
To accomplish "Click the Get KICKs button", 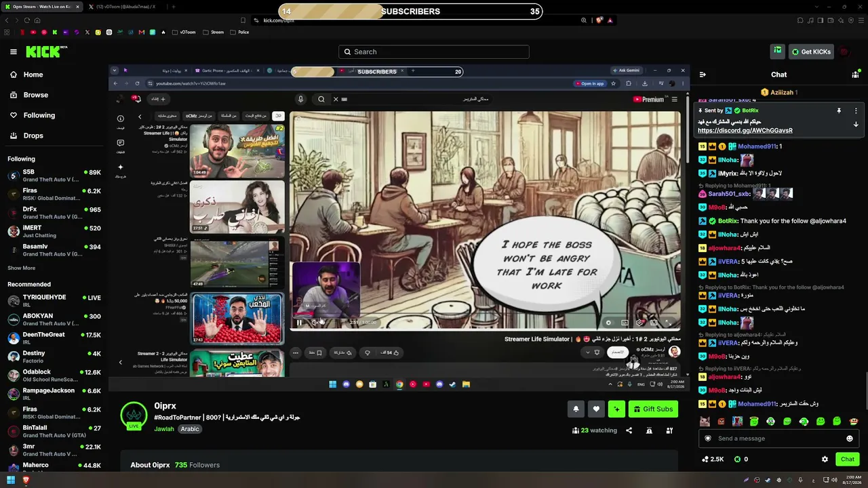I will point(811,52).
